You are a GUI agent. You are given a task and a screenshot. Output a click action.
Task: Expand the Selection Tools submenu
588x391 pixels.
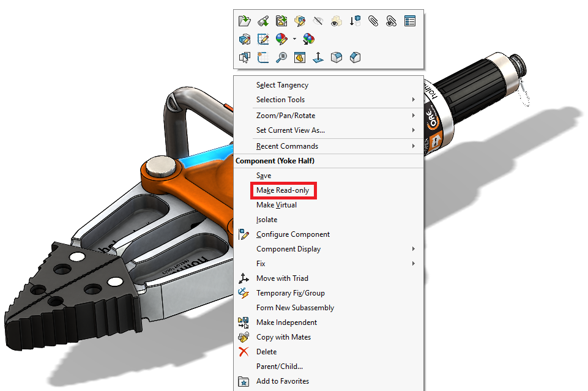tap(280, 100)
